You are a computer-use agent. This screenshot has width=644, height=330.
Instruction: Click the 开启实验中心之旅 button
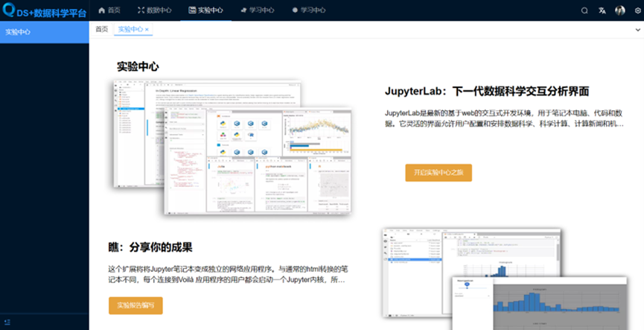(x=439, y=173)
